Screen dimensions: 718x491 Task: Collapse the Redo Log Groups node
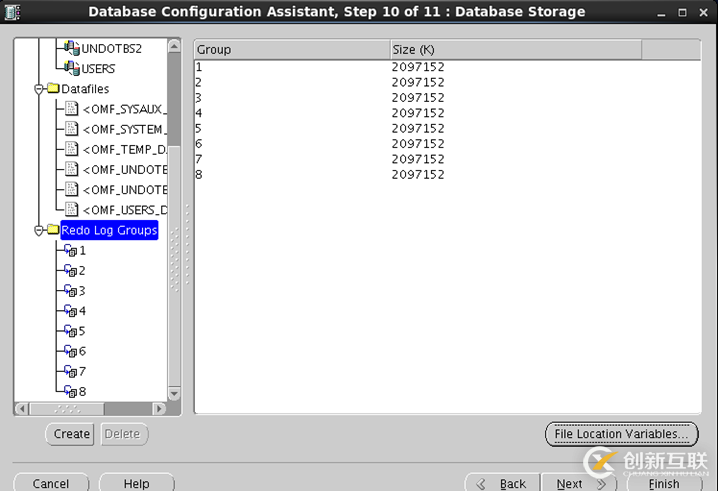point(39,230)
